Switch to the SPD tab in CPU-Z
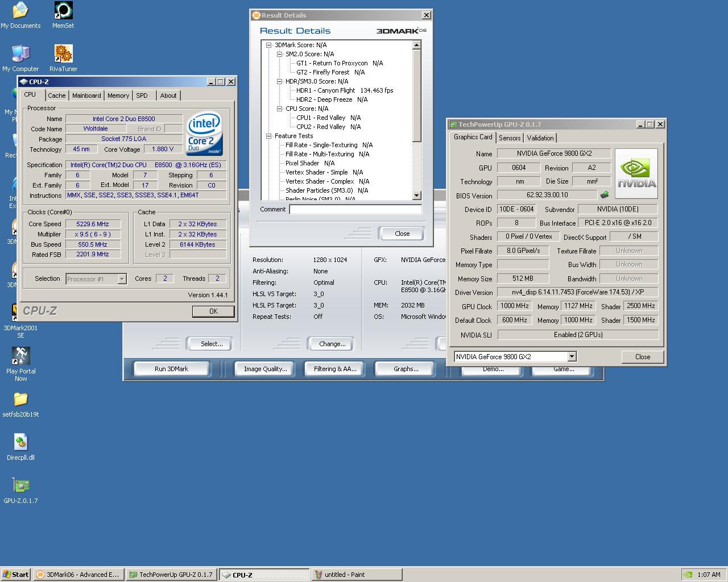 (x=142, y=95)
